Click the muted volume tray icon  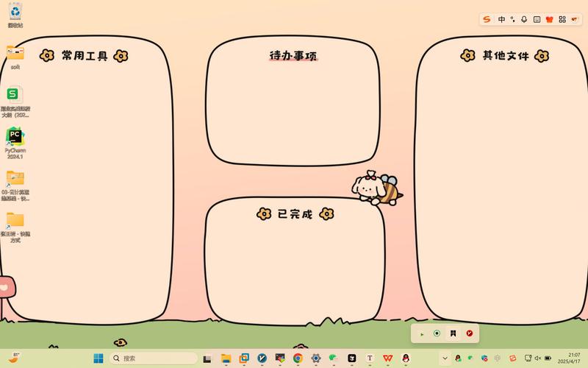(x=538, y=358)
